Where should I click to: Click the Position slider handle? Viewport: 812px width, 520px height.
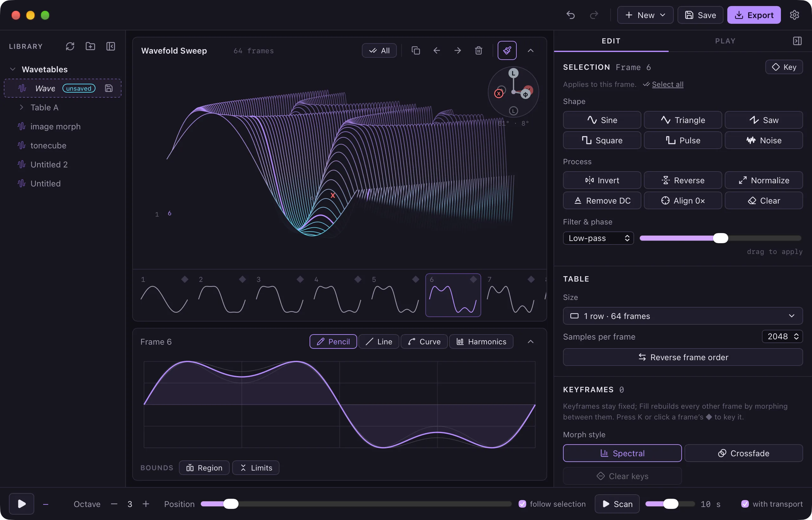[231, 504]
